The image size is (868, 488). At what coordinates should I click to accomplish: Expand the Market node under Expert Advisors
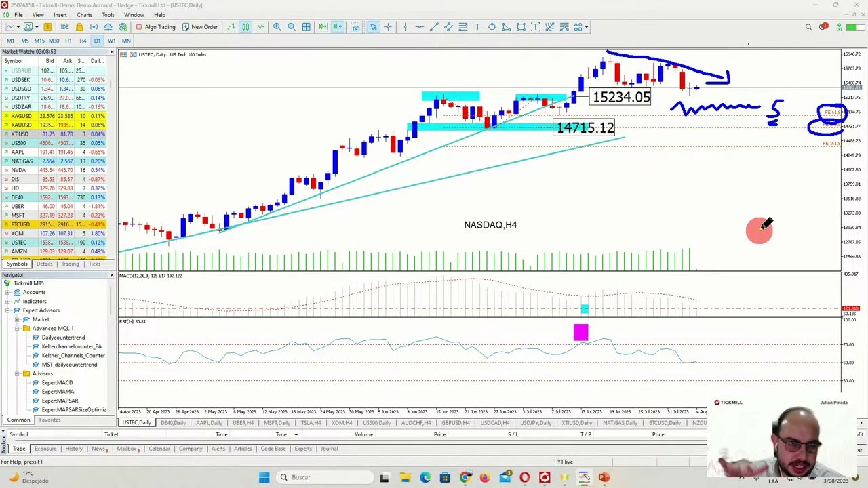(17, 319)
